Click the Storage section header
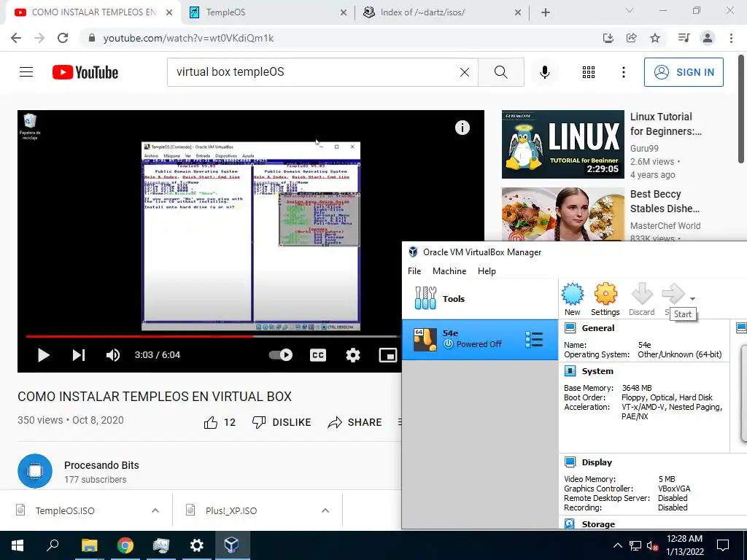The image size is (747, 560). coord(598,524)
